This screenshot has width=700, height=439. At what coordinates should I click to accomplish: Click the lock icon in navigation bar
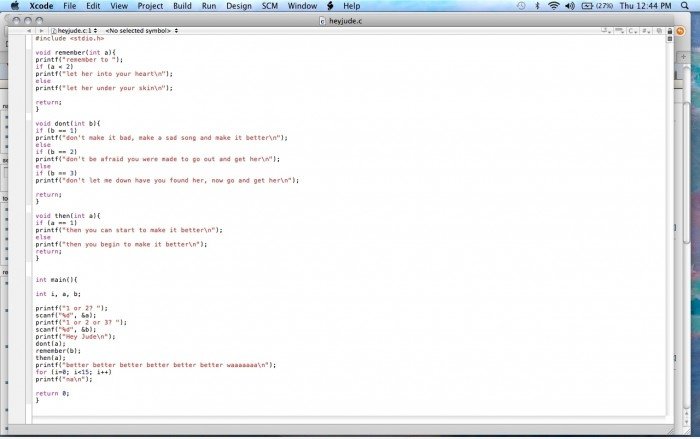(668, 31)
